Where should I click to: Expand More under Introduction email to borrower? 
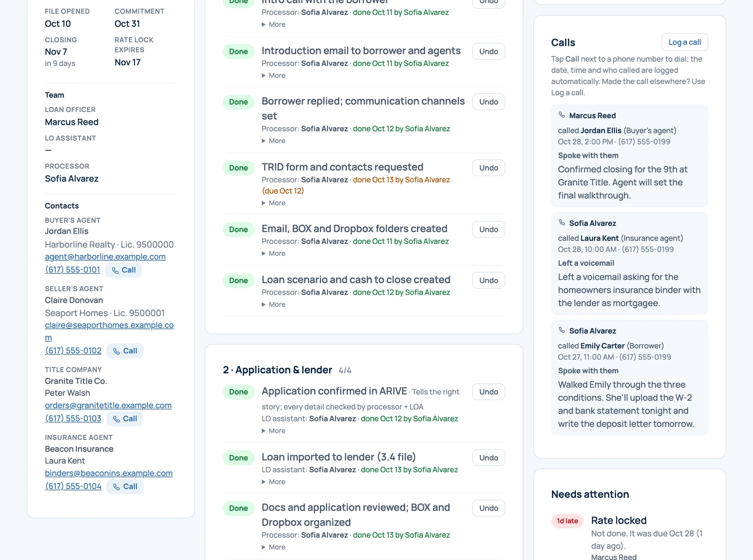(273, 76)
